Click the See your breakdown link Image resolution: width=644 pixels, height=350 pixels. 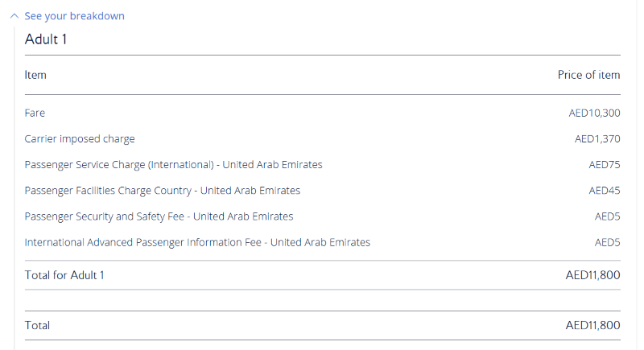pyautogui.click(x=74, y=16)
